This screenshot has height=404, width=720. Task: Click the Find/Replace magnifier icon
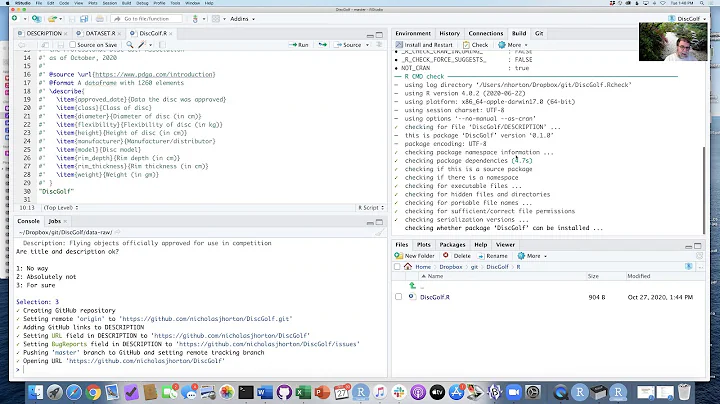tap(130, 45)
